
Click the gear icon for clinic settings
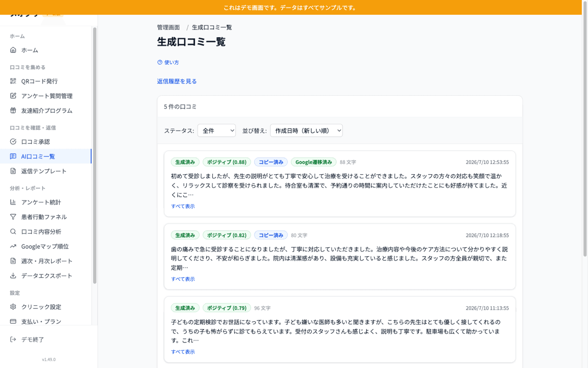click(x=13, y=307)
